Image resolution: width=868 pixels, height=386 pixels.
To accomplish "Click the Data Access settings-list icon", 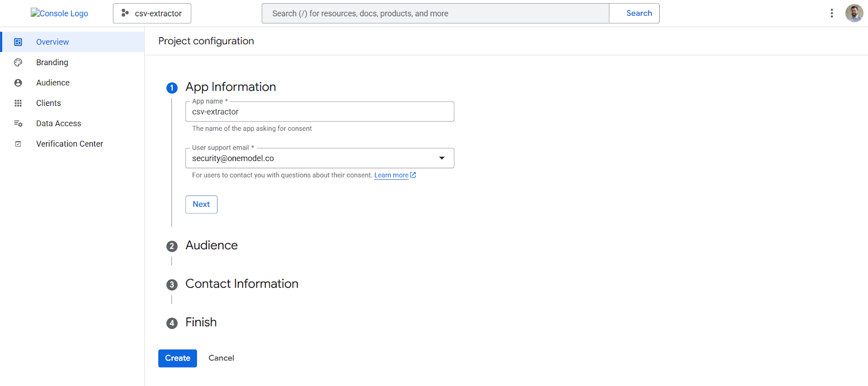I will (18, 123).
